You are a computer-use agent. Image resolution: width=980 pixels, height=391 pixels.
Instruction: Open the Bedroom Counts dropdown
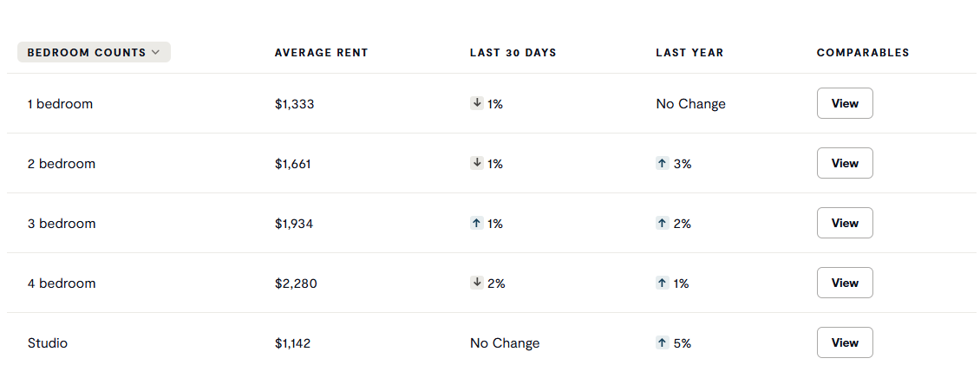tap(94, 52)
